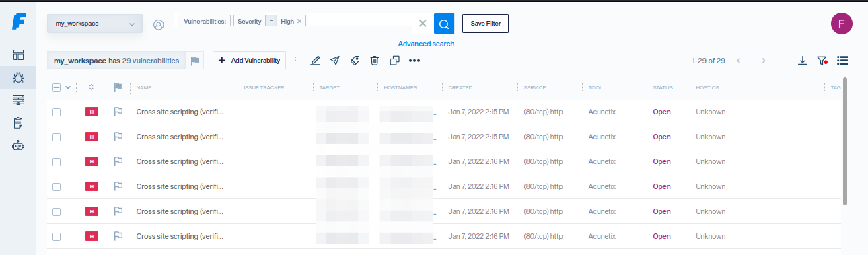This screenshot has width=868, height=255.
Task: Click the HOST OS column header
Action: pyautogui.click(x=708, y=87)
